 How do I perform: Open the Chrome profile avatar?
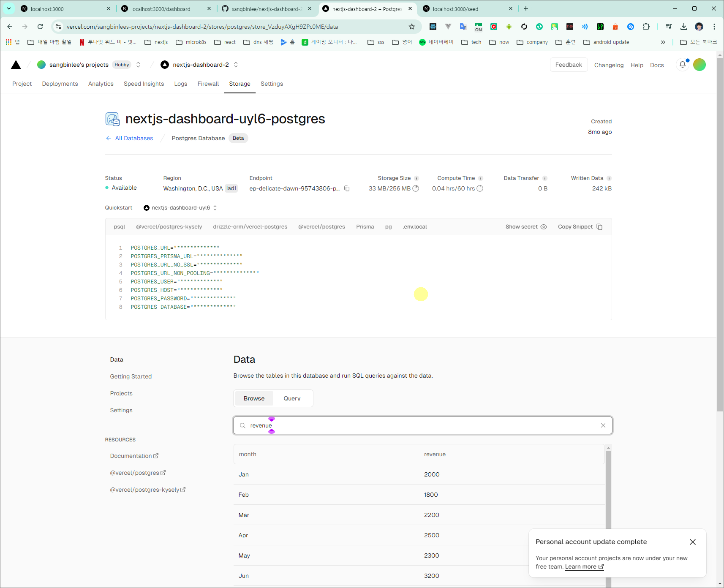coord(699,27)
